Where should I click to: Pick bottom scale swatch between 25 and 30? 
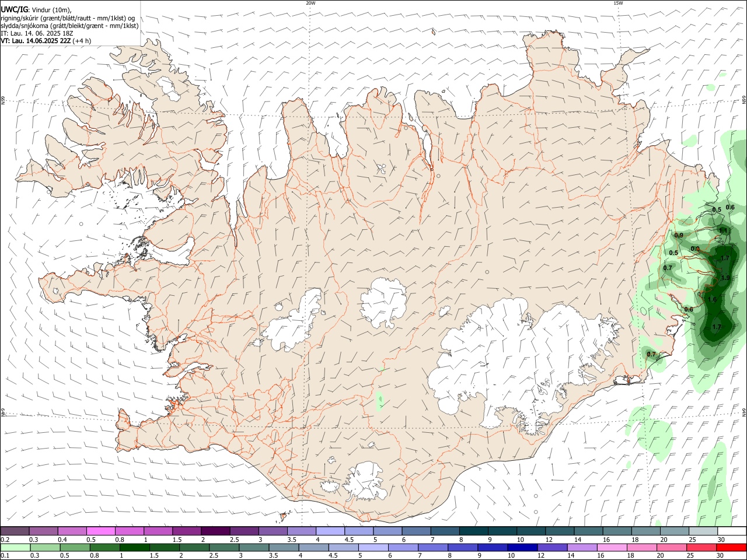pyautogui.click(x=702, y=547)
